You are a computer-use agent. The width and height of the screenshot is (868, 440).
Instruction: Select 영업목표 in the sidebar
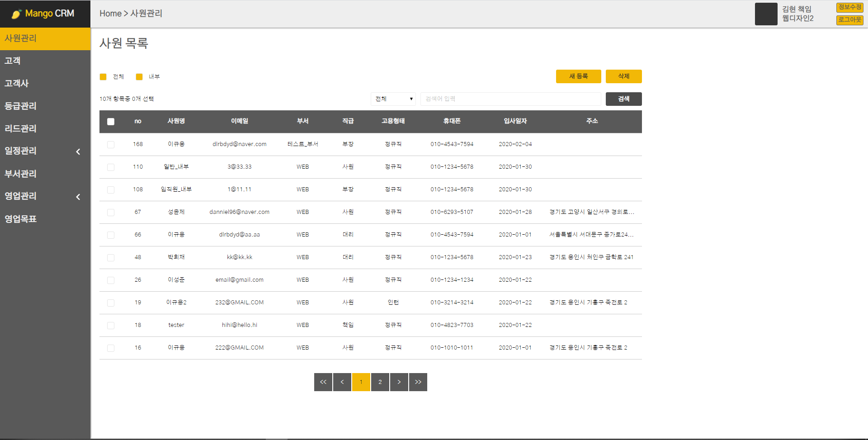(20, 219)
